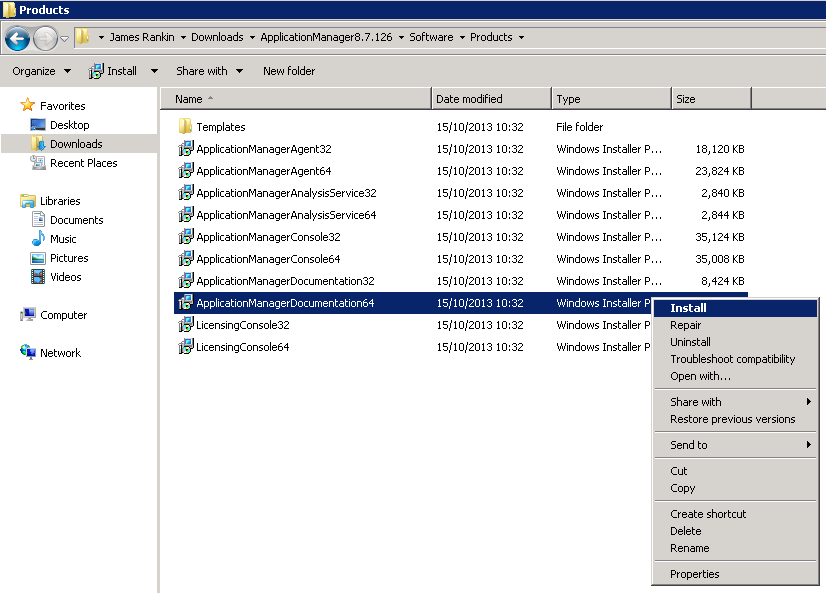Click the Computer icon in sidebar
This screenshot has height=593, width=826.
(x=27, y=315)
